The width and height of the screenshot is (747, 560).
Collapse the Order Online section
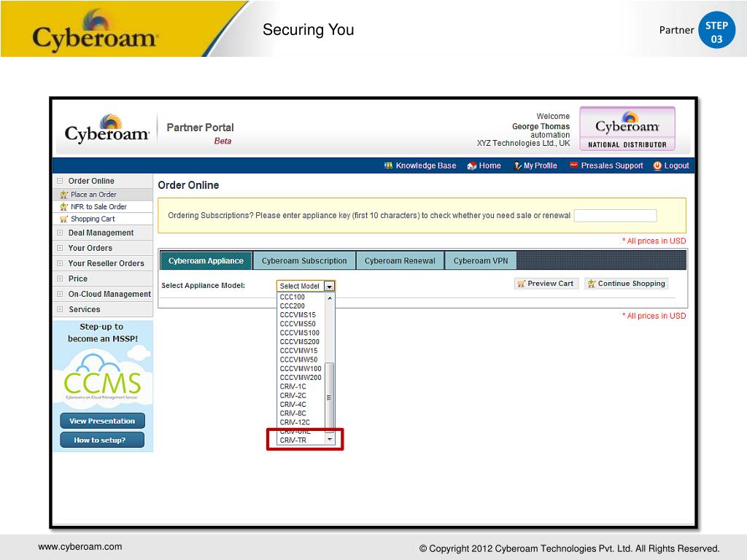[x=60, y=181]
